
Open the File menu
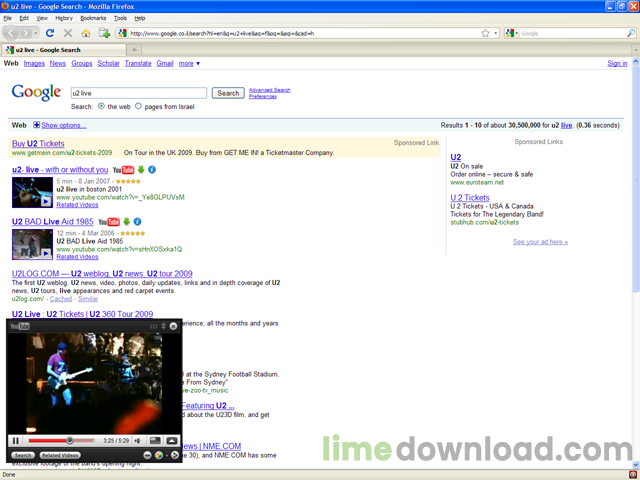click(8, 18)
